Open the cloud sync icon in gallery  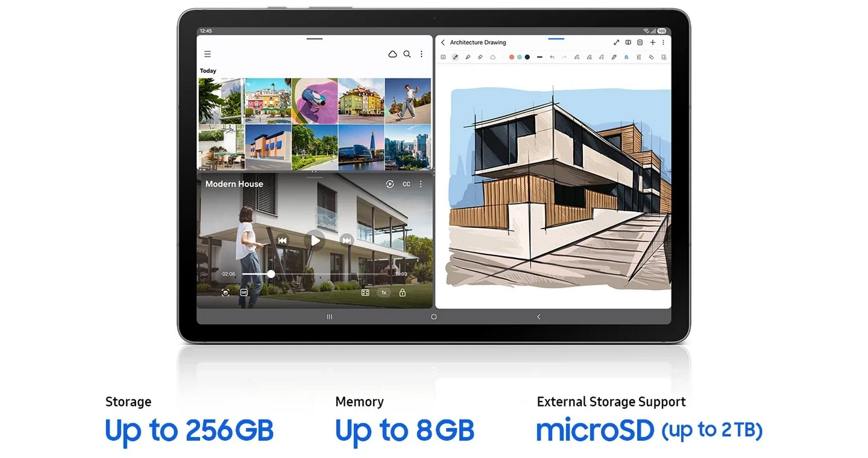[393, 54]
